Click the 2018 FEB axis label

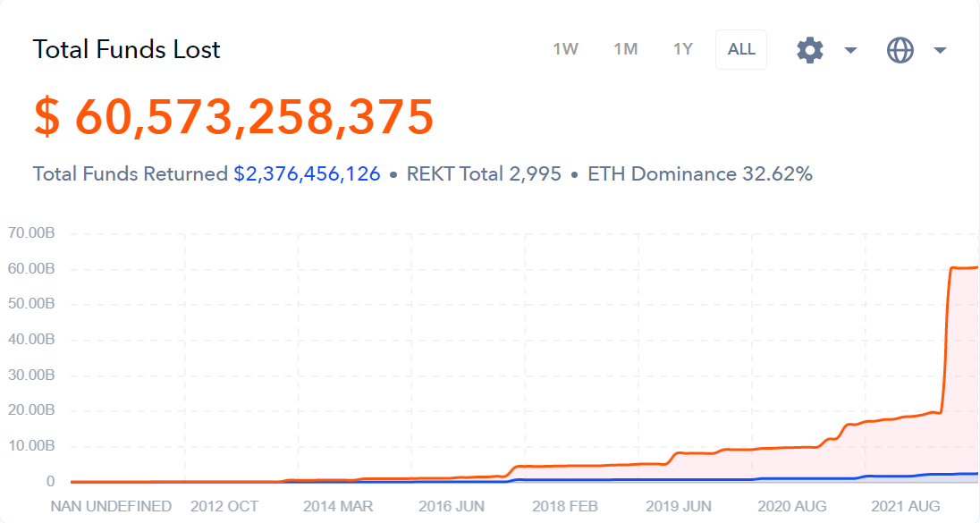(564, 506)
